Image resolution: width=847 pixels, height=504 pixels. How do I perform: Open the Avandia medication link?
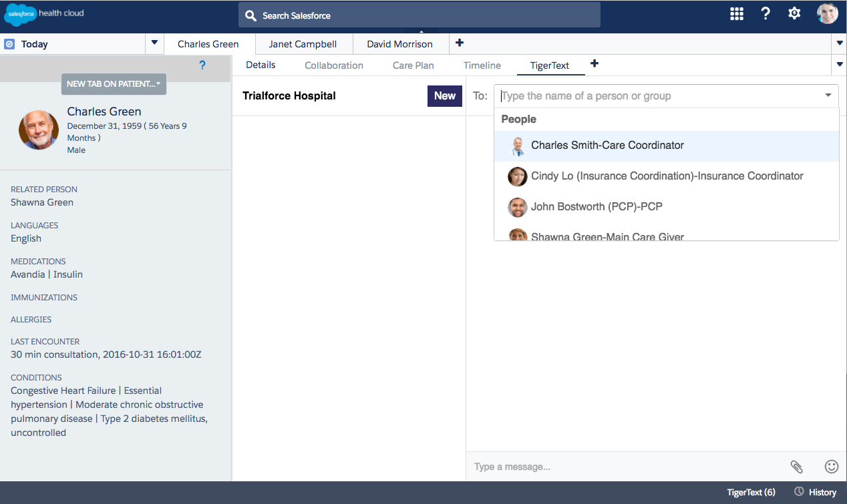coord(27,274)
